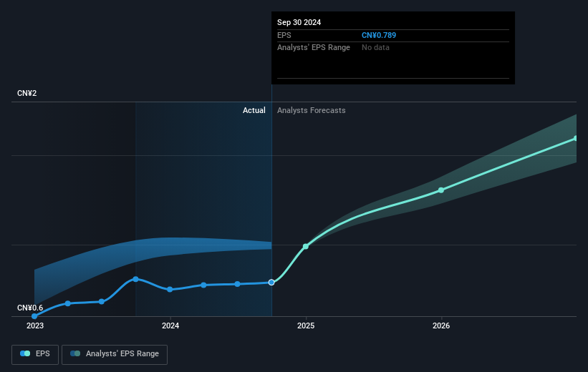588x372 pixels.
Task: Select the EPS point after 2024 start
Action: click(x=203, y=285)
